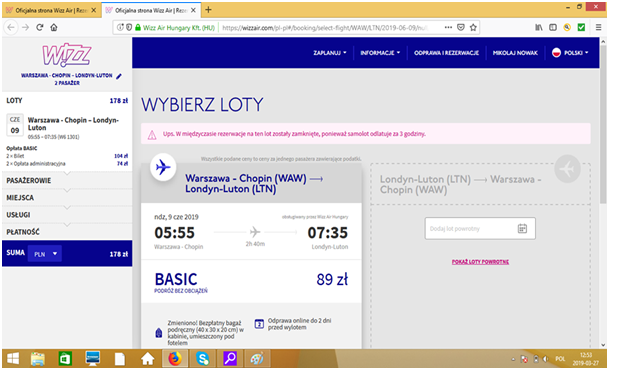Click the taskbar clock showing 12:53

pos(585,359)
